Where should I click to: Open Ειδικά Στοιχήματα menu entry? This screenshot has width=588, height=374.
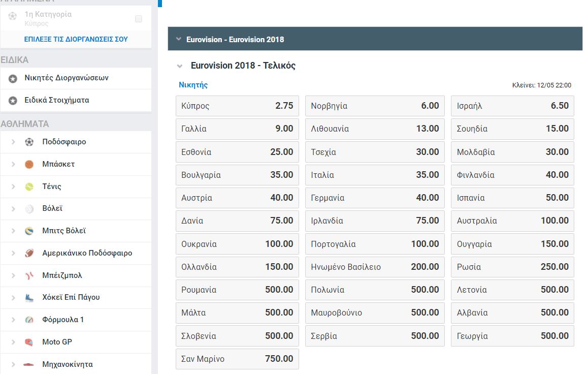pos(76,100)
